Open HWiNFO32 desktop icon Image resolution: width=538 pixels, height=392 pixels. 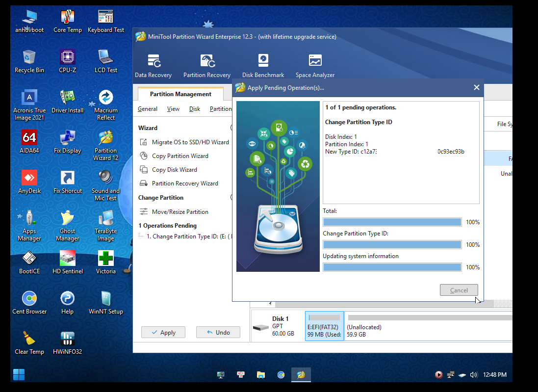68,343
